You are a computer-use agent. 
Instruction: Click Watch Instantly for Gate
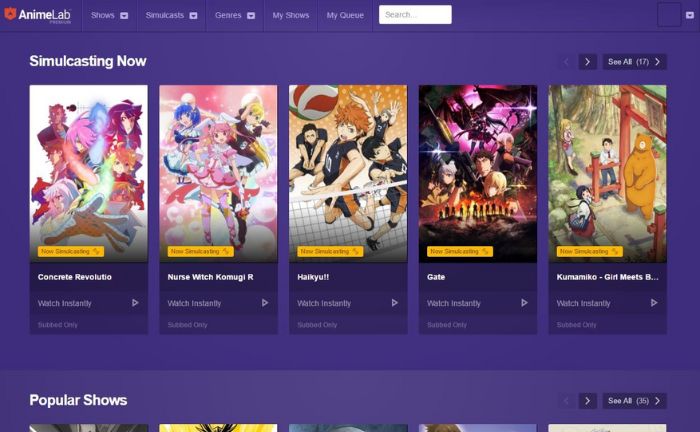click(x=454, y=303)
